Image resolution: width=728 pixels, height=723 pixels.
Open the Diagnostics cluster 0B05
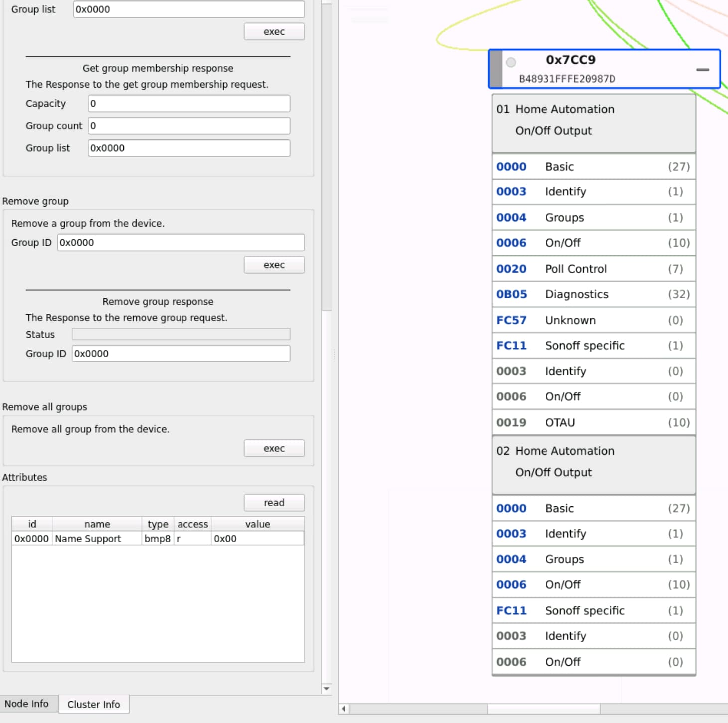coord(593,294)
